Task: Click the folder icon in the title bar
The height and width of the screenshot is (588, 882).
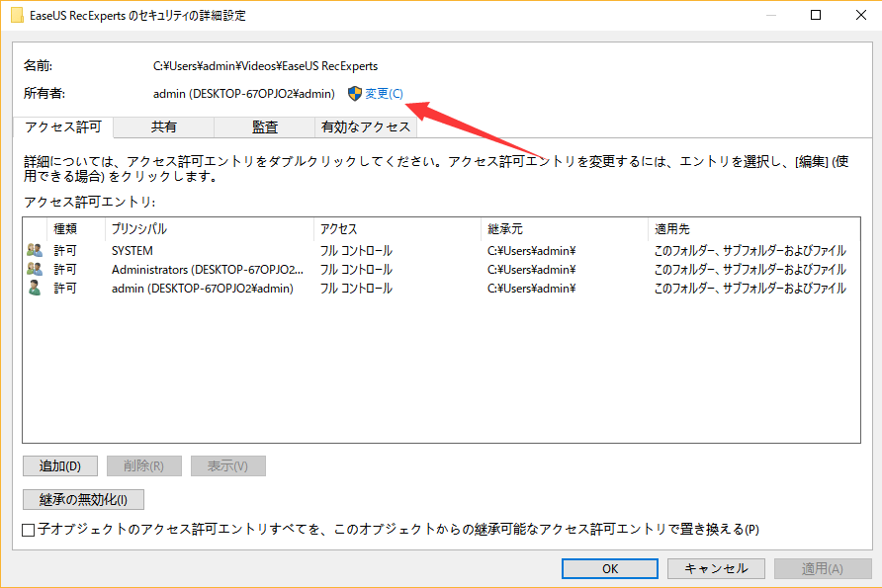Action: tap(17, 15)
